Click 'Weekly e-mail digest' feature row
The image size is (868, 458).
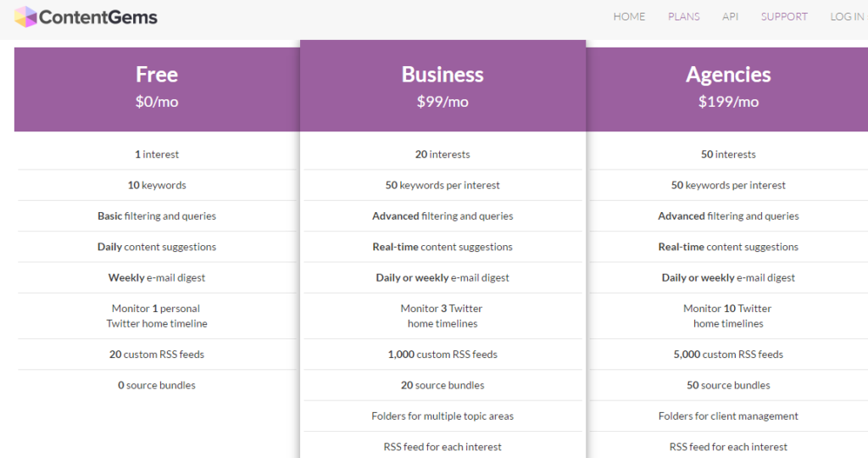click(157, 277)
